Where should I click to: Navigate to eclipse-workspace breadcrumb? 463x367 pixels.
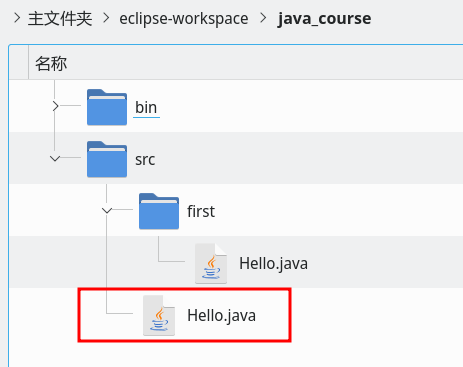pyautogui.click(x=184, y=19)
